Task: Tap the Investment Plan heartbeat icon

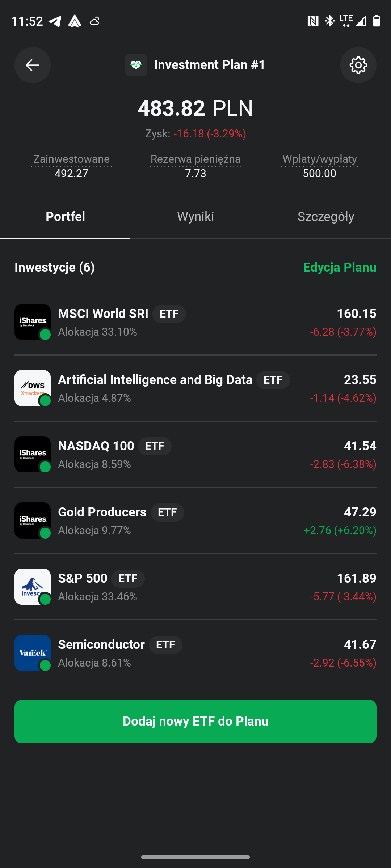Action: tap(136, 65)
